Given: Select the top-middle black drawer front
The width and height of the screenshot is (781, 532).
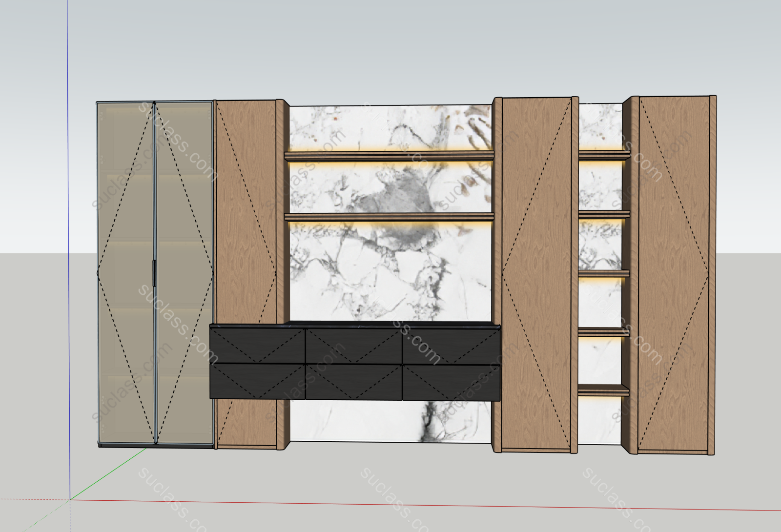Looking at the screenshot, I should (x=354, y=346).
